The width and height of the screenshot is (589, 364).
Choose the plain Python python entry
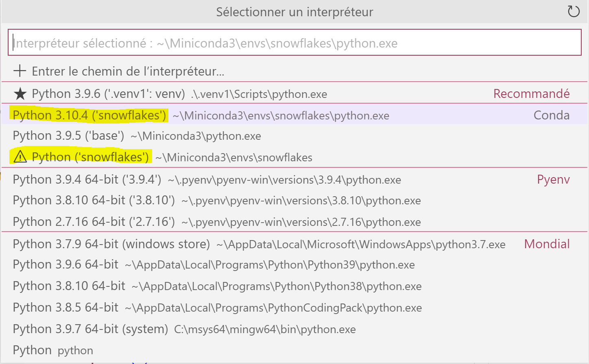click(x=294, y=350)
